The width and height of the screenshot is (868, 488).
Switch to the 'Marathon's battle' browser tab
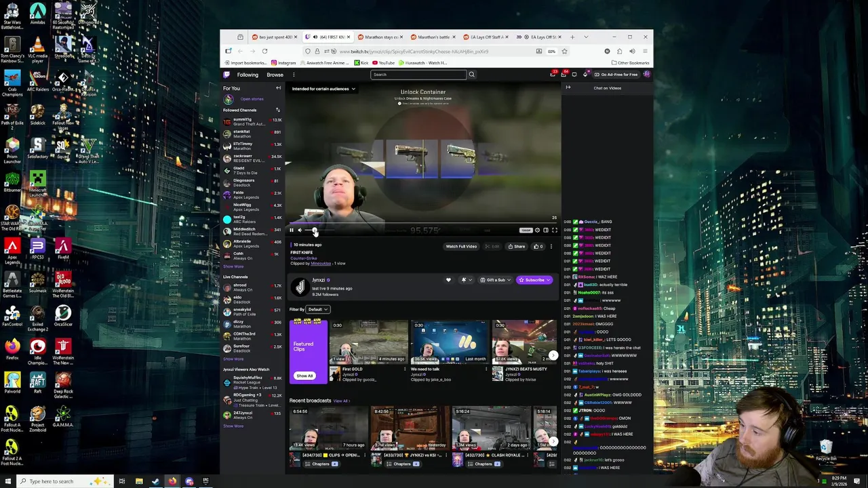(x=435, y=37)
